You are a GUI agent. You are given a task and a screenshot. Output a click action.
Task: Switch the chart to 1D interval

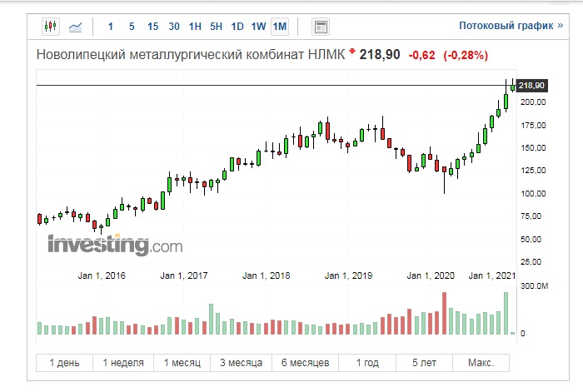tap(237, 27)
